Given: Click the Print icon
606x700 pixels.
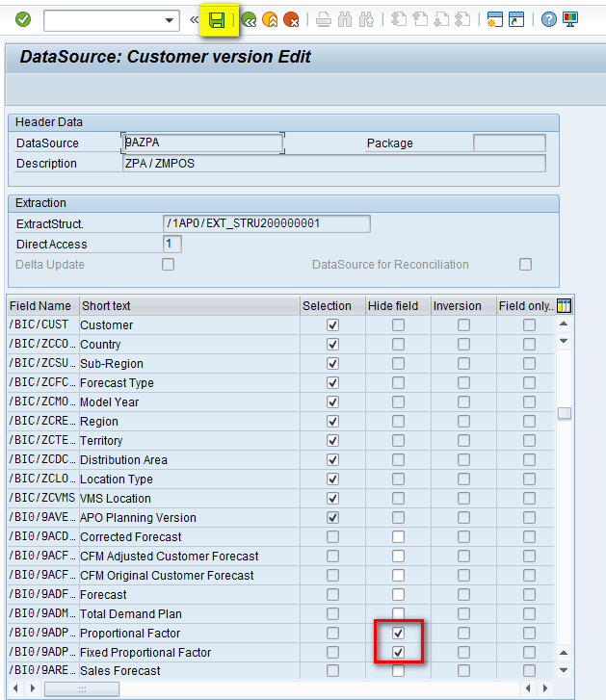Looking at the screenshot, I should [x=324, y=19].
